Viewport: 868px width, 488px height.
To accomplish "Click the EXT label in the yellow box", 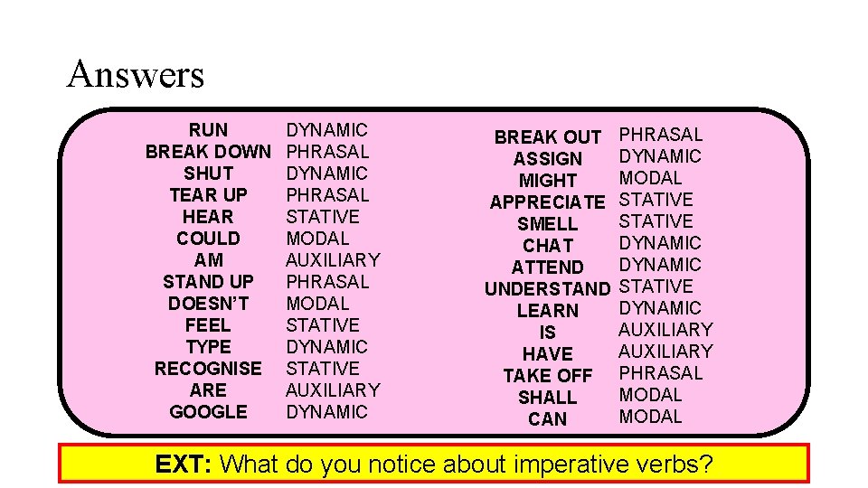I will 184,465.
